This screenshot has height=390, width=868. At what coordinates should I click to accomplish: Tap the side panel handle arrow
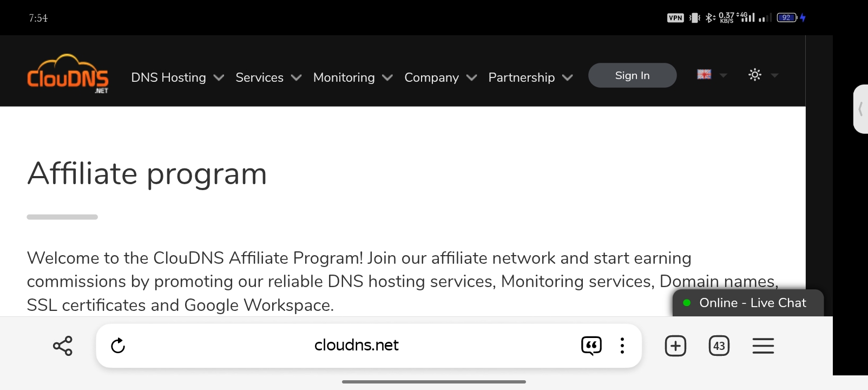(x=860, y=109)
